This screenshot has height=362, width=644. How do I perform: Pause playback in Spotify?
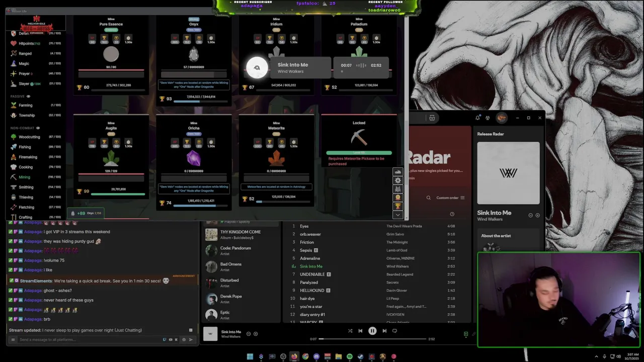(x=372, y=331)
